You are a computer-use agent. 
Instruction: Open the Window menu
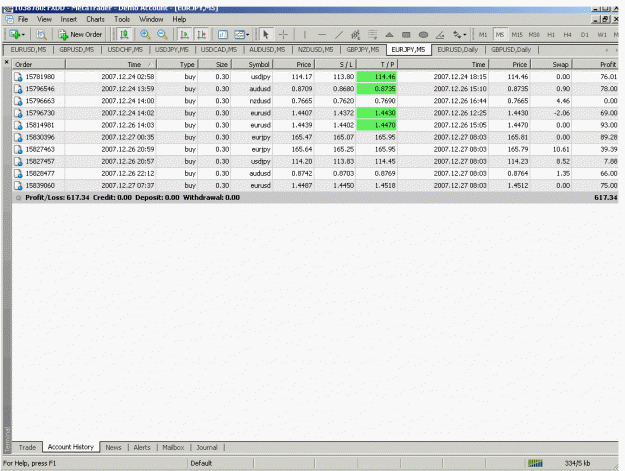pyautogui.click(x=151, y=19)
